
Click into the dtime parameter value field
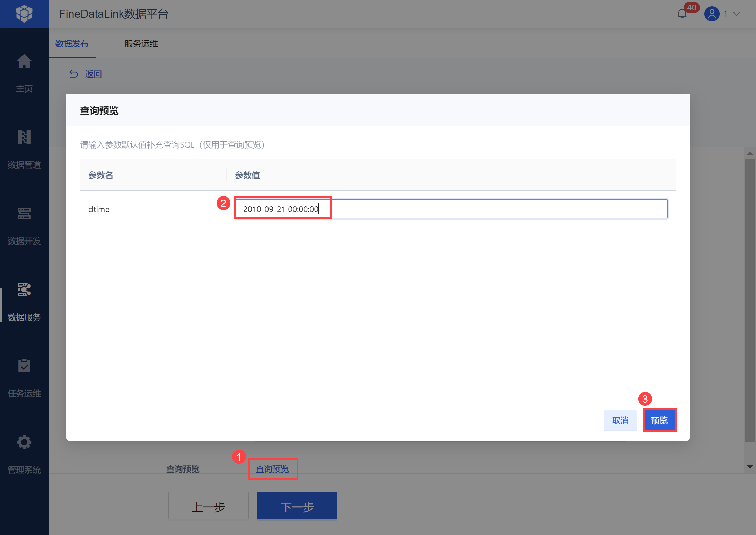point(450,209)
